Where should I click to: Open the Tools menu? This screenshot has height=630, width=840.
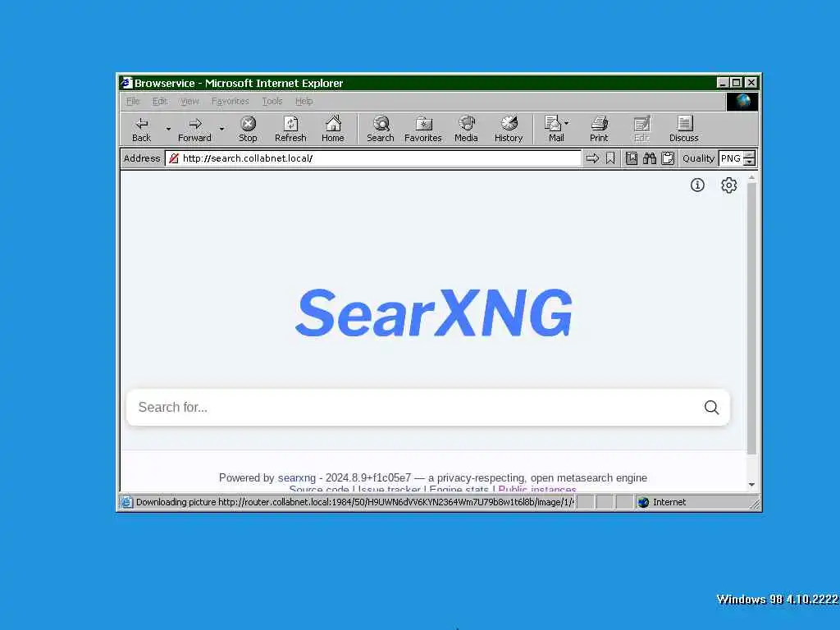[272, 101]
